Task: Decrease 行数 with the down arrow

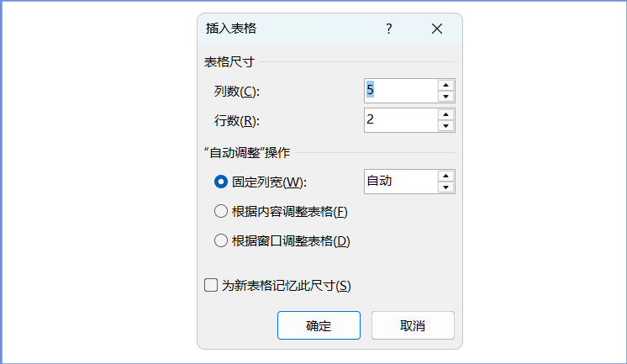Action: coord(445,126)
